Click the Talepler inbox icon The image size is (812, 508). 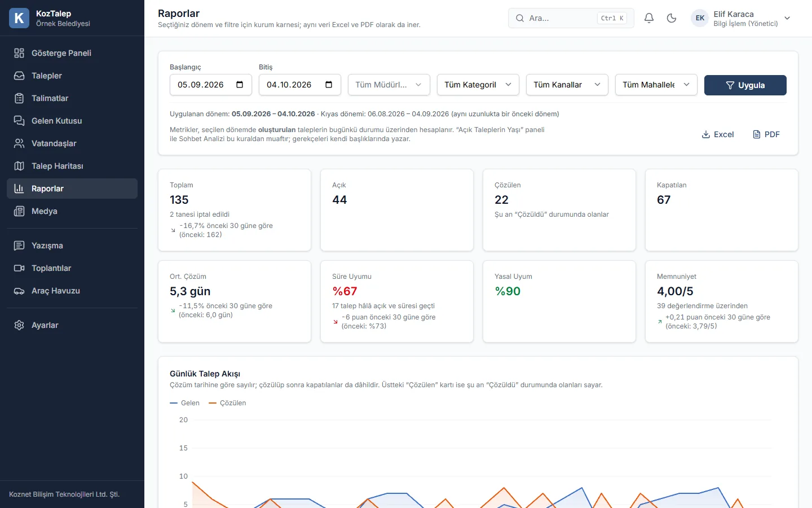(19, 76)
